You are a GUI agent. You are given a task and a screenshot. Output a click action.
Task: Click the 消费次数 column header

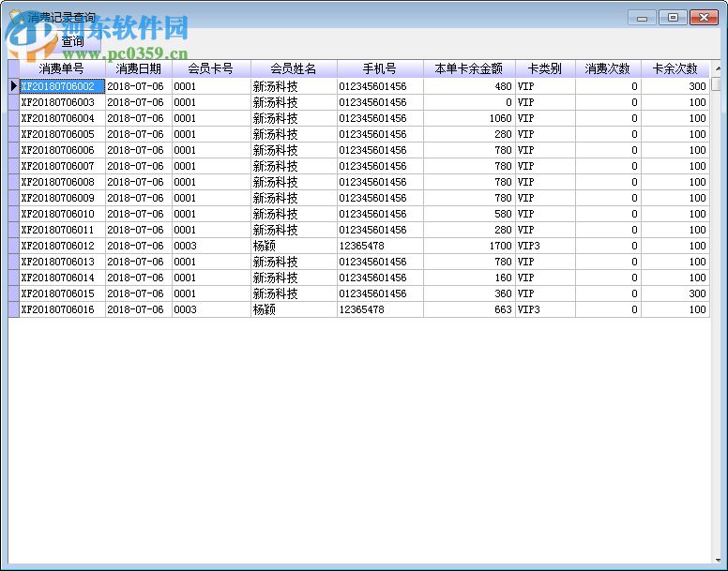608,68
